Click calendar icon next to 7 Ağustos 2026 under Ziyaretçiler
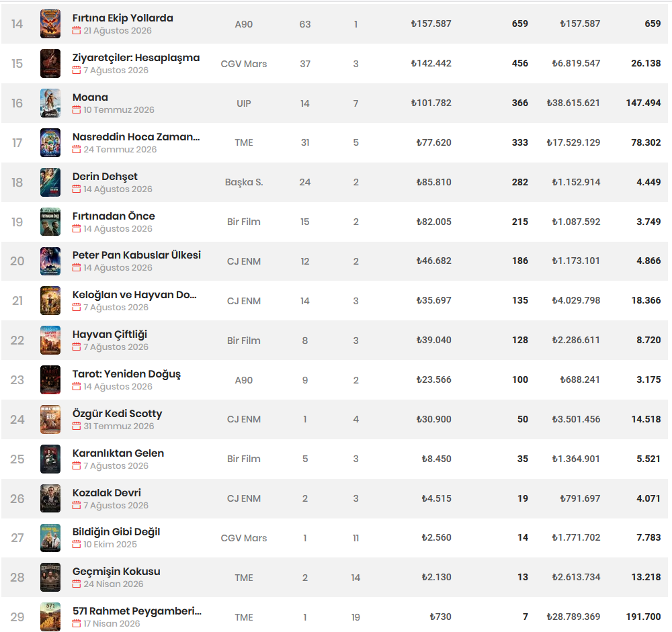Viewport: 672px width, 632px height. coord(77,71)
